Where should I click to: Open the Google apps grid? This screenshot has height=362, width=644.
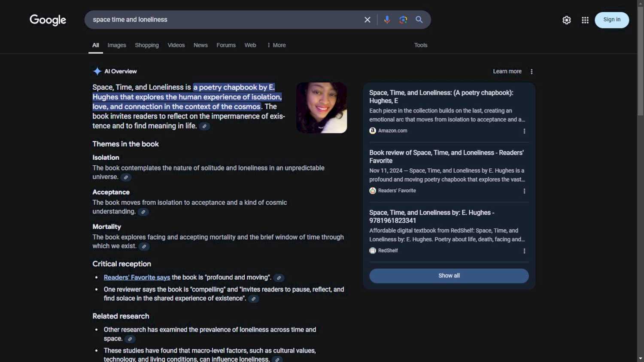pos(585,20)
